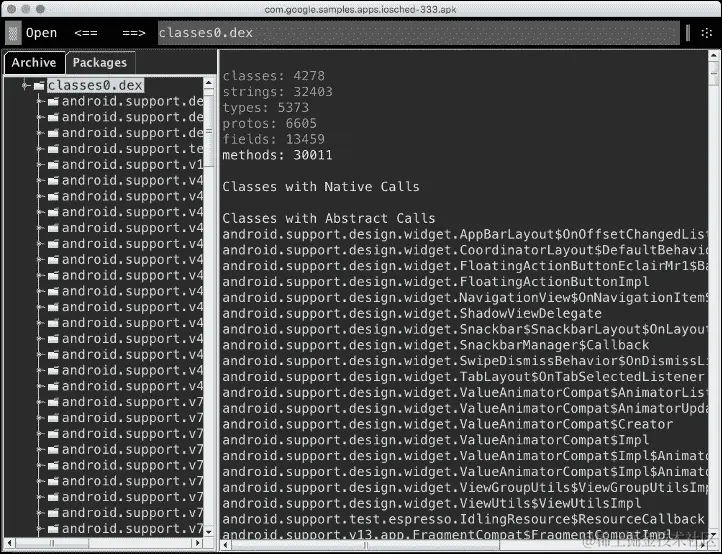722x554 pixels.
Task: Navigate back with the <== button
Action: (x=86, y=33)
